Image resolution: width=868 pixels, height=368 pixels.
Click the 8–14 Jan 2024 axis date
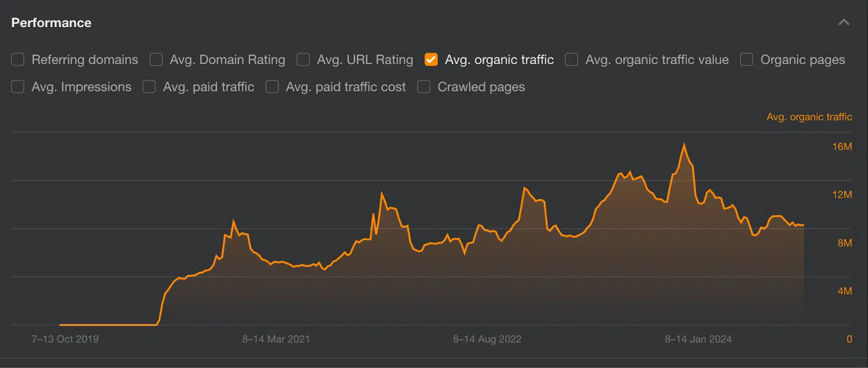click(x=698, y=339)
